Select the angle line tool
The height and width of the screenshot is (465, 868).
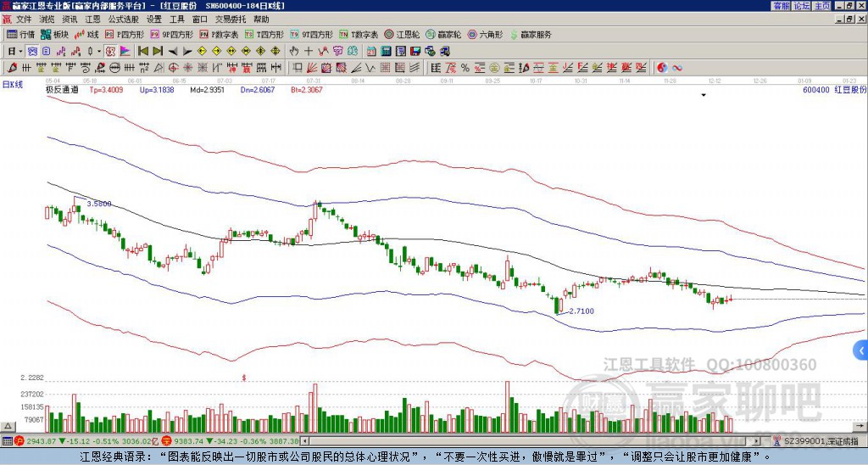pyautogui.click(x=356, y=68)
